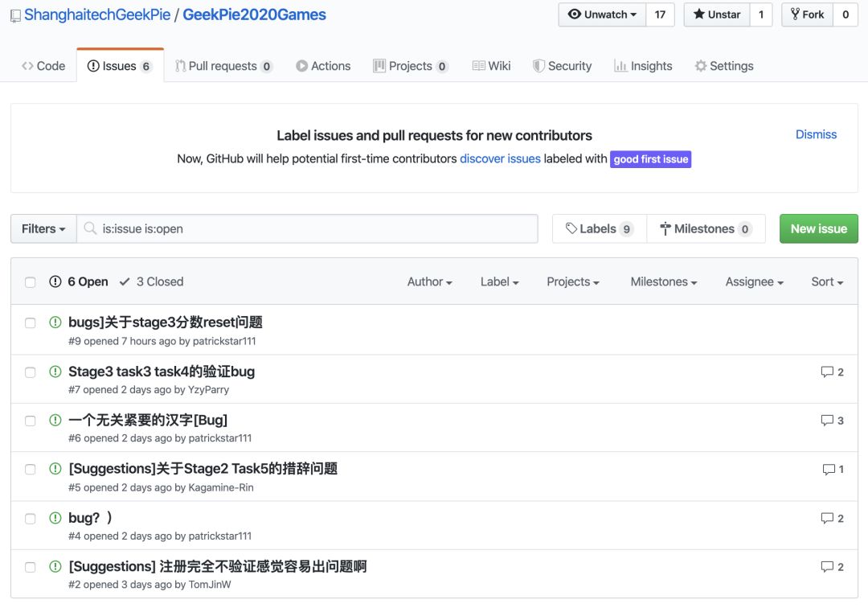Open the Filters dropdown
The width and height of the screenshot is (868, 608).
(x=43, y=228)
